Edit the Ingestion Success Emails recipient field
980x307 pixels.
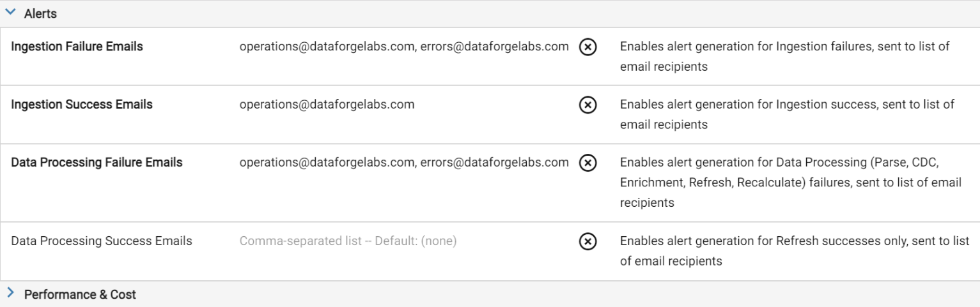point(404,105)
